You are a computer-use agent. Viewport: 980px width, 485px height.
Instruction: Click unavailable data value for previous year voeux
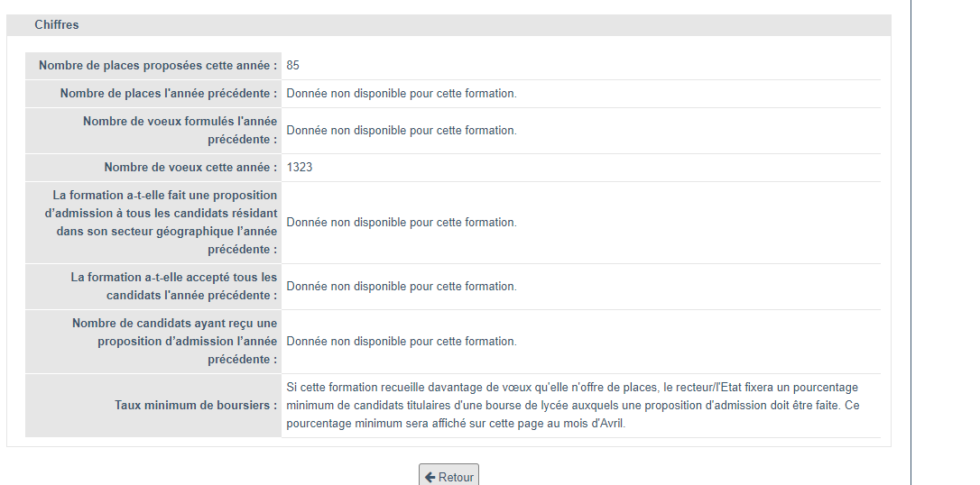tap(402, 131)
